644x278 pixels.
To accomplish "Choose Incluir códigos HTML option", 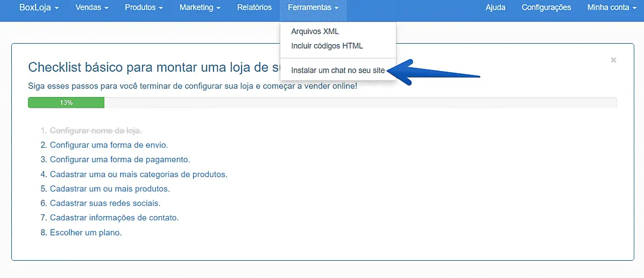I will [327, 46].
